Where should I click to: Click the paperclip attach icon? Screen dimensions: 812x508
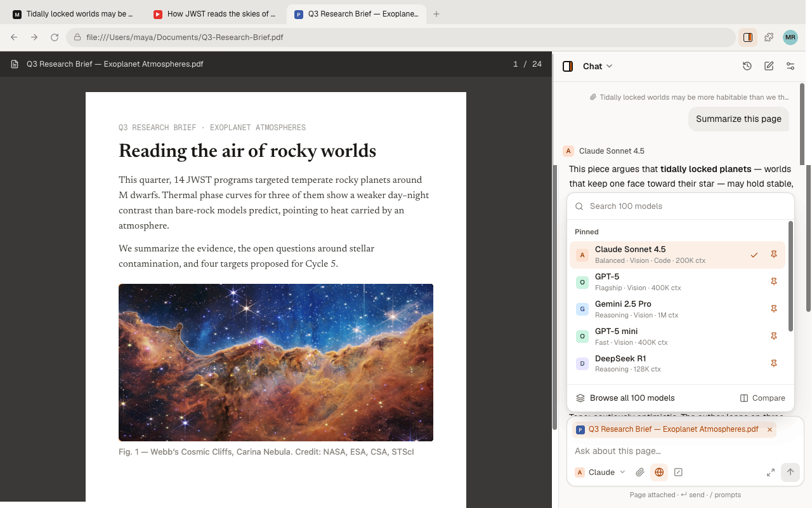[640, 472]
